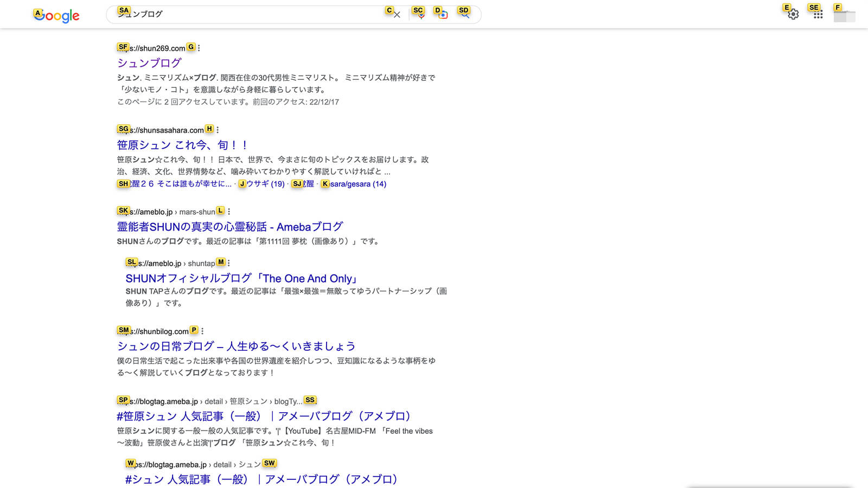Image resolution: width=868 pixels, height=488 pixels.
Task: Open options for blogtag.ameba.jp detail シュン result
Action: click(270, 464)
